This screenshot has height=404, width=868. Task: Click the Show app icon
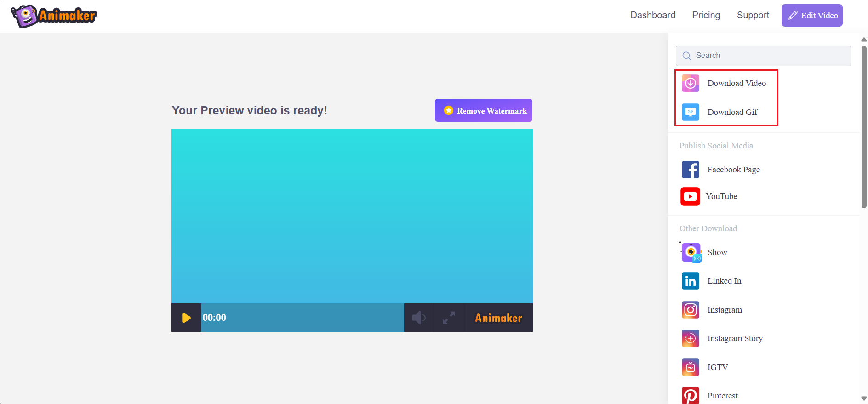point(691,252)
